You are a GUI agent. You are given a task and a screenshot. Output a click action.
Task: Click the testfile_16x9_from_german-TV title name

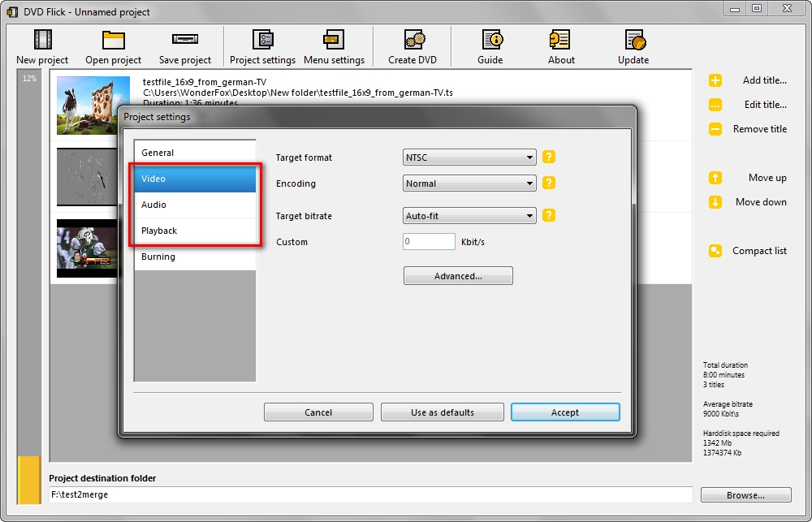tap(205, 82)
